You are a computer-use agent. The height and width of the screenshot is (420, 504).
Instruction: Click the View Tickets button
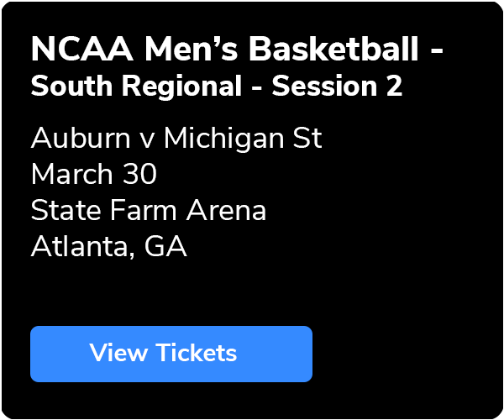[171, 354]
